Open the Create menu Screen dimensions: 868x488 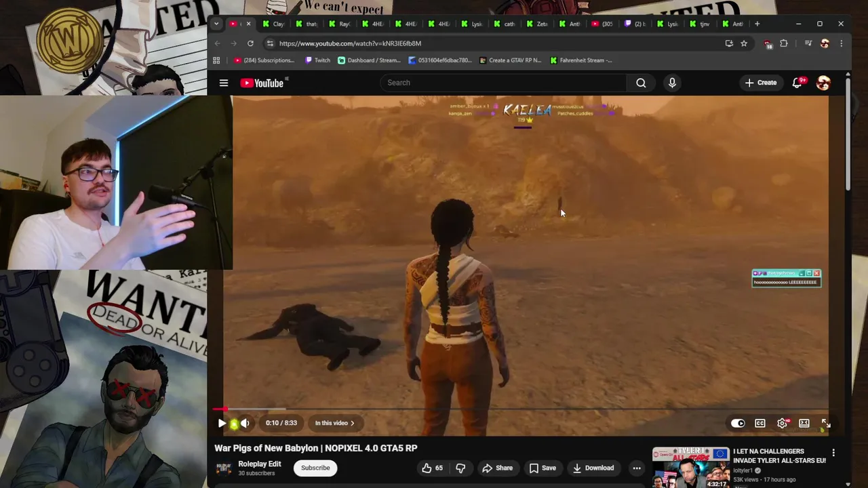761,83
